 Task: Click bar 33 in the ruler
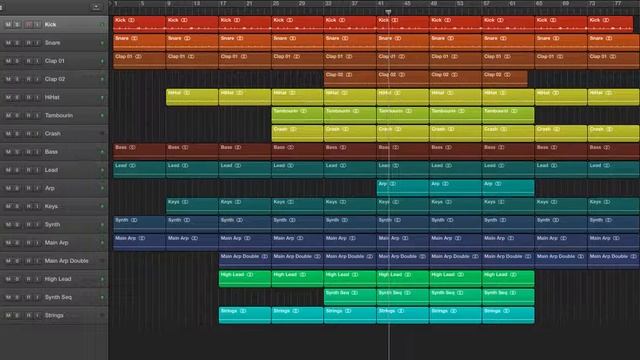[x=329, y=4]
